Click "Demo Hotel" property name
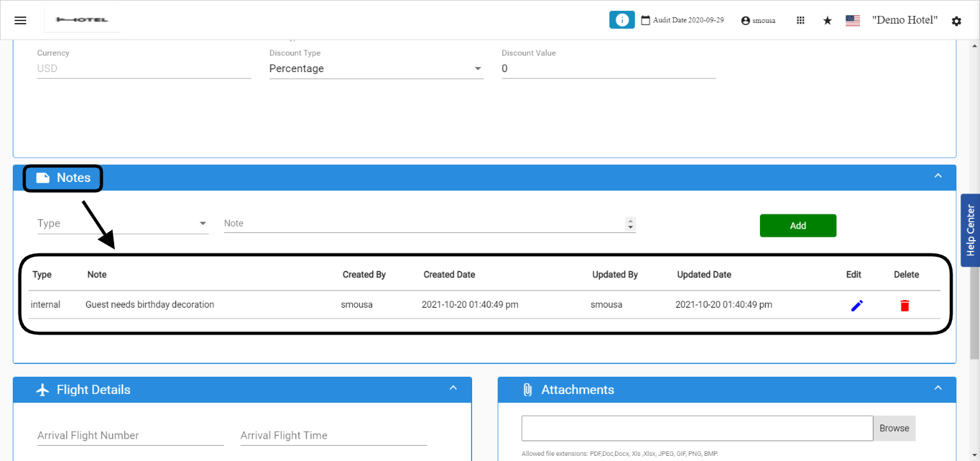The image size is (980, 461). click(905, 20)
